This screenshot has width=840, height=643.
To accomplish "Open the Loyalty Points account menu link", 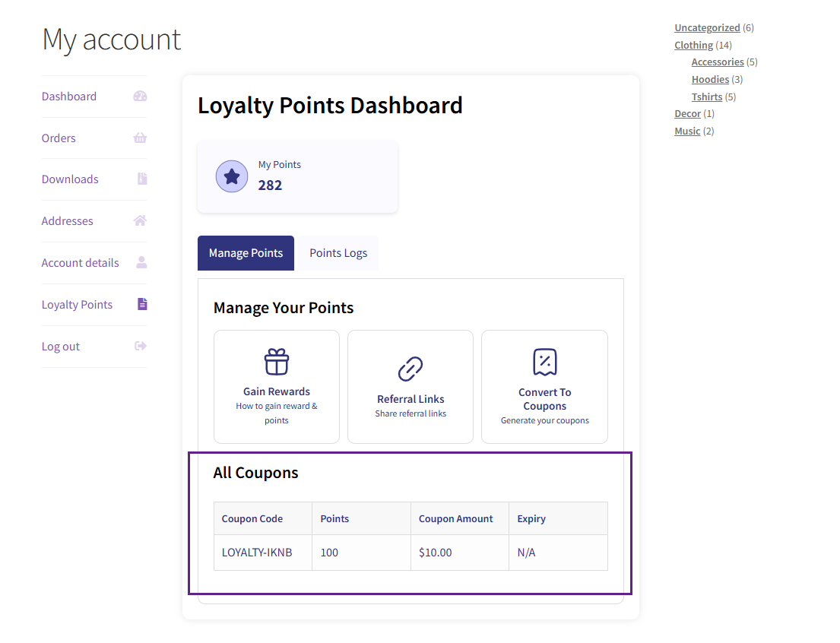I will tap(77, 305).
